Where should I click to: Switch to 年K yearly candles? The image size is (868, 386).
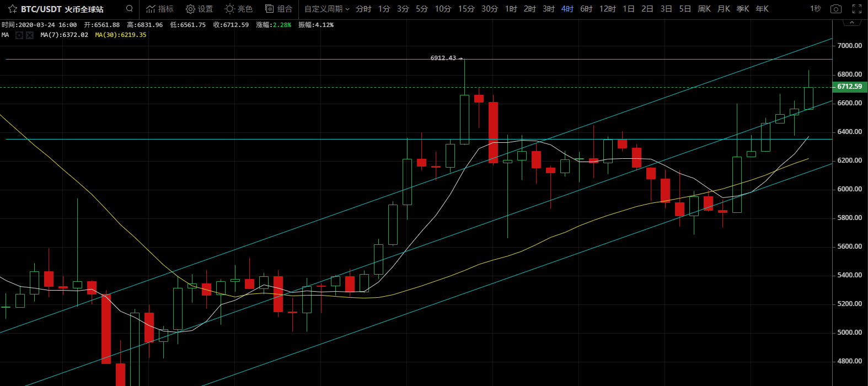coord(762,9)
